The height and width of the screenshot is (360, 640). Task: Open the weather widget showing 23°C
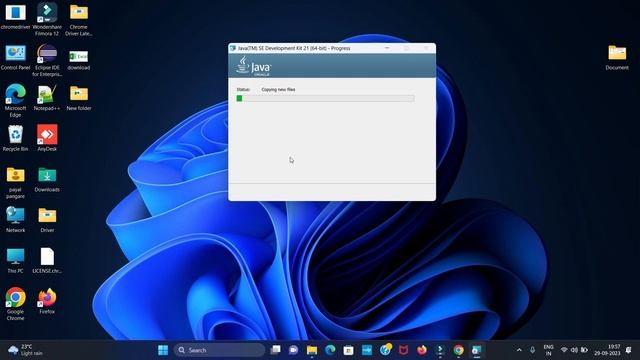point(25,350)
